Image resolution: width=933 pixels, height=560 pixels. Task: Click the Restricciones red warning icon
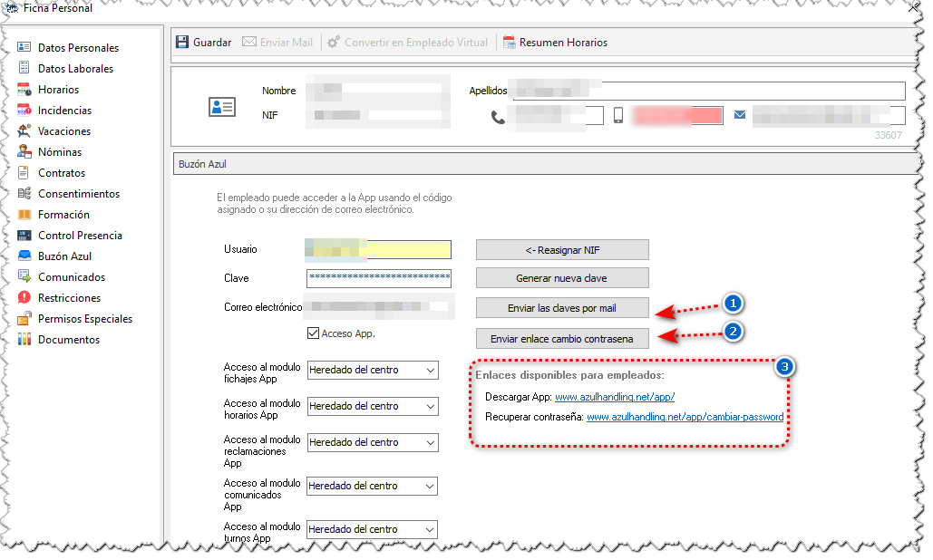24,297
